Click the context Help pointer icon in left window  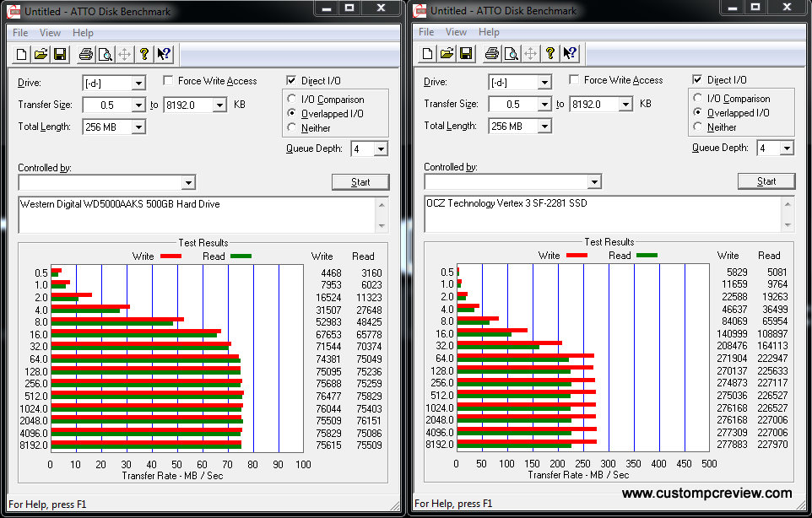click(x=164, y=54)
